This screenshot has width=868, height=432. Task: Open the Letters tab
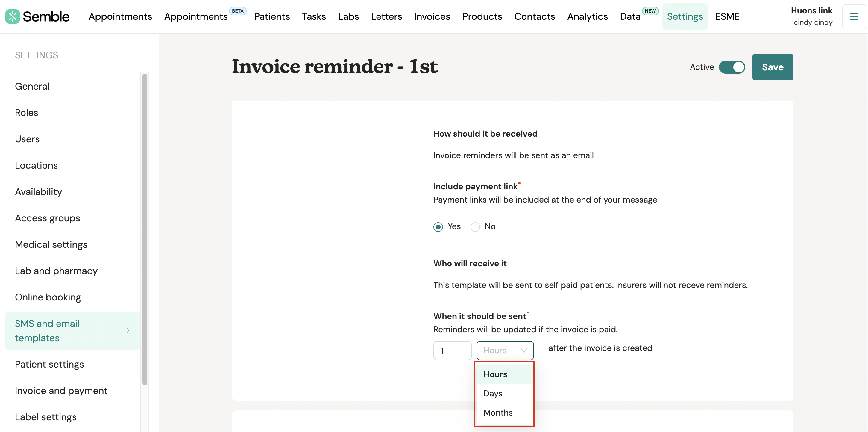(386, 16)
